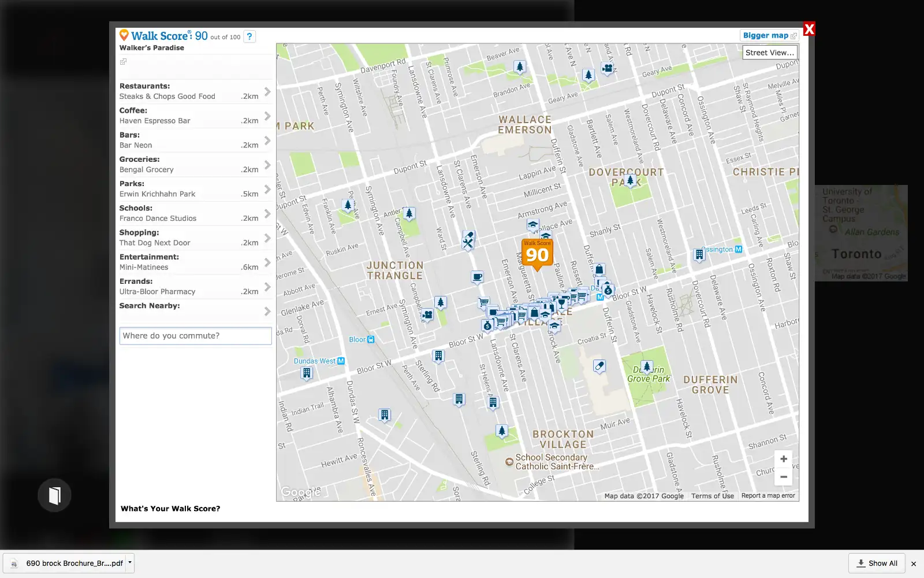Open the PDF download options dropdown arrow
Image resolution: width=924 pixels, height=578 pixels.
(130, 562)
